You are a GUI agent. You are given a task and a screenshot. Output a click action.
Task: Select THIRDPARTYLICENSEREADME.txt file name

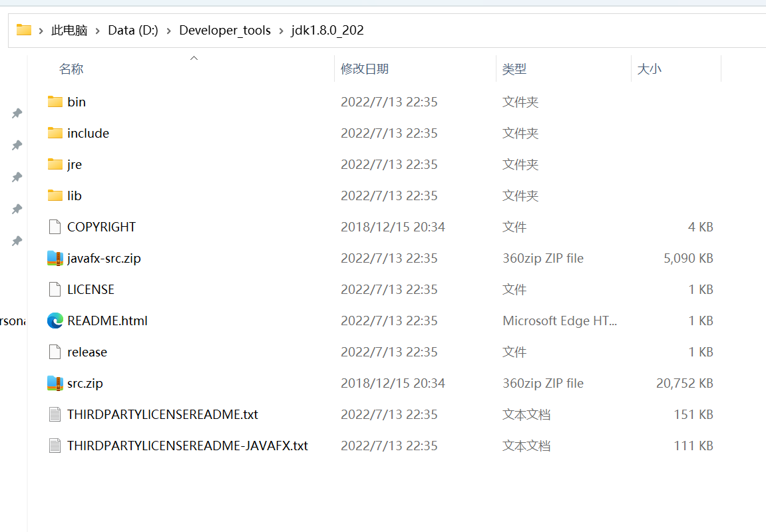[162, 414]
